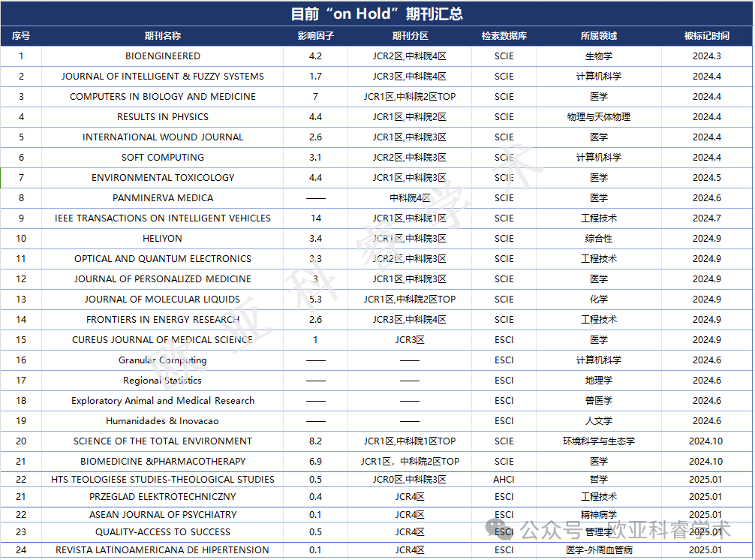Click the SOFT COMPUTING cell
This screenshot has width=755, height=560.
pyautogui.click(x=163, y=157)
